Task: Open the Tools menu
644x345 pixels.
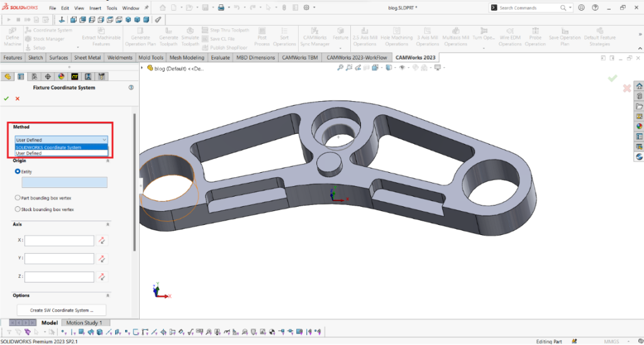Action: [x=112, y=8]
